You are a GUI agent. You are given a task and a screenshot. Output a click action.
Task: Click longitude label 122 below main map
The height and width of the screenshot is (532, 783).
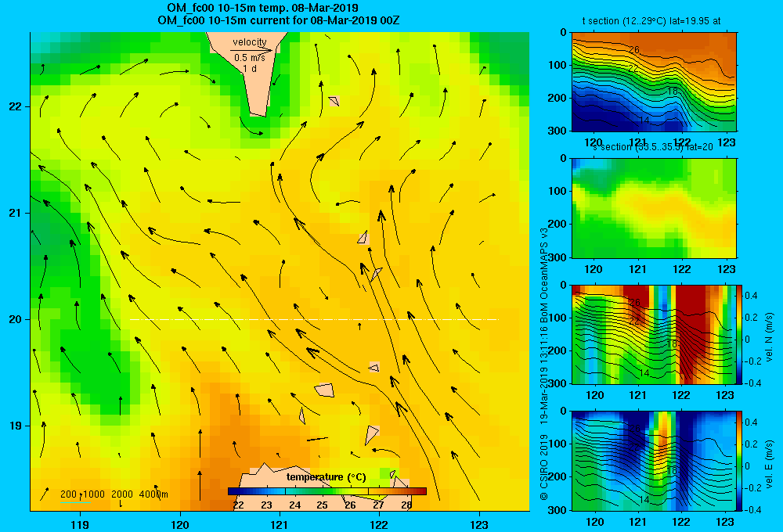(x=379, y=524)
